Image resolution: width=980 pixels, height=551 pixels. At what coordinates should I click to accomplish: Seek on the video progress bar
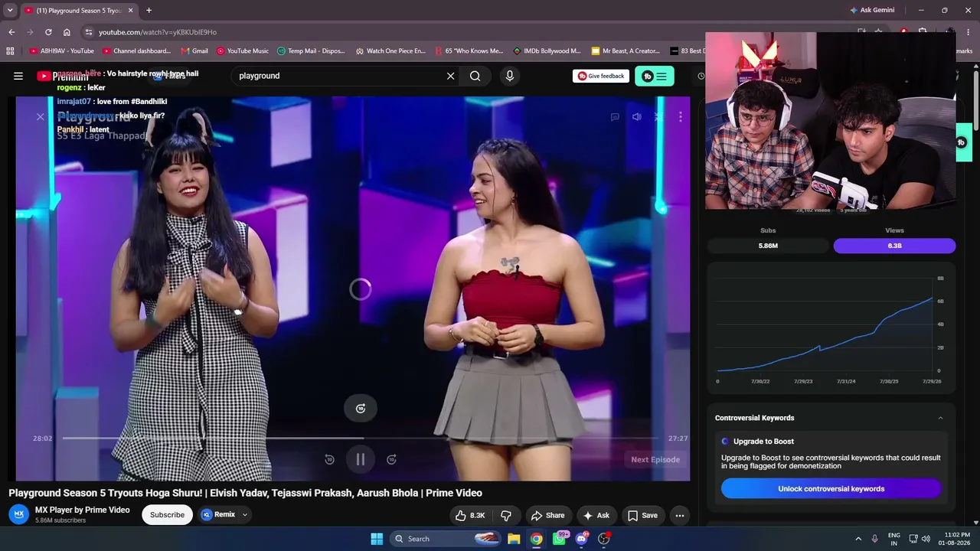(361, 439)
